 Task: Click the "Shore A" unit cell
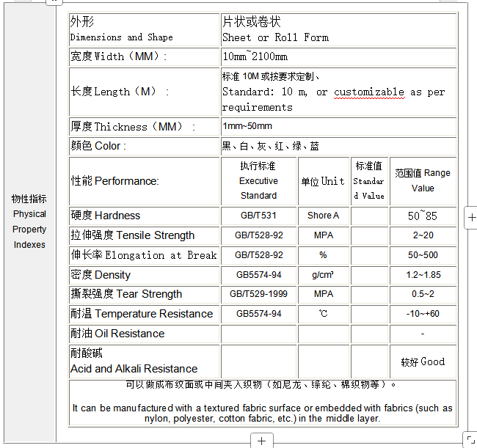click(x=323, y=216)
